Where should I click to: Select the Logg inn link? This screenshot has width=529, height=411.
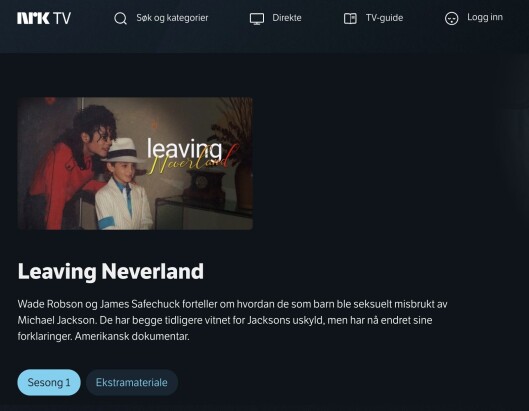click(485, 18)
